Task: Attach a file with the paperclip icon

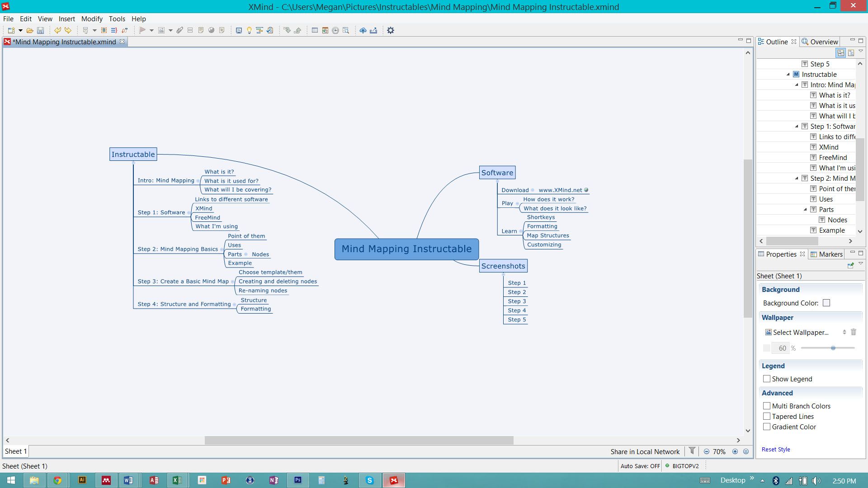Action: point(180,30)
